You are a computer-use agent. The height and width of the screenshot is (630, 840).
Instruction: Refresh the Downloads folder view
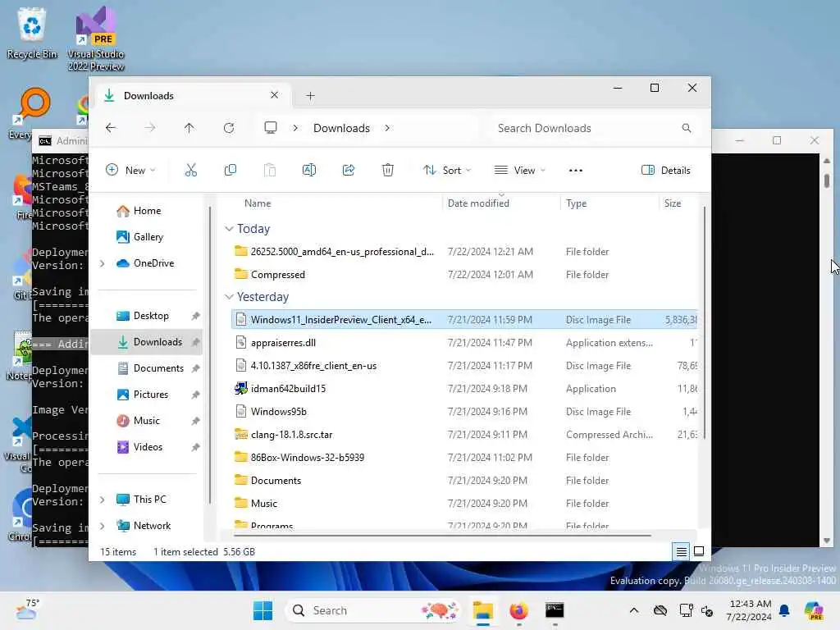click(229, 128)
